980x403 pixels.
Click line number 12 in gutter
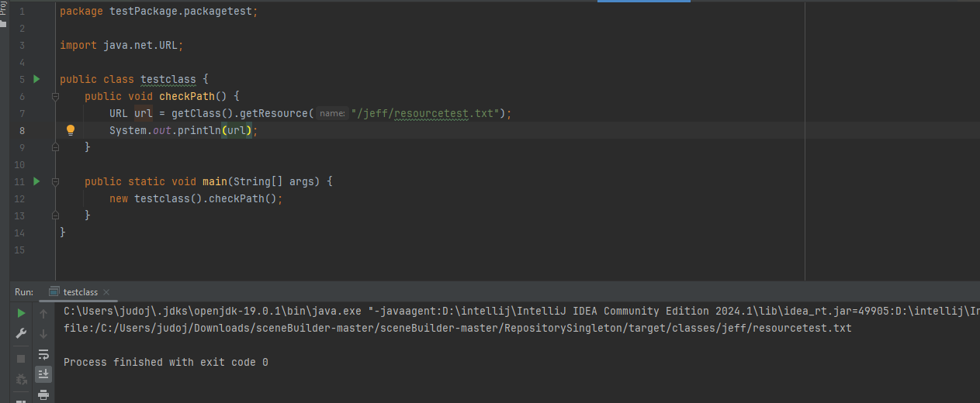click(20, 198)
